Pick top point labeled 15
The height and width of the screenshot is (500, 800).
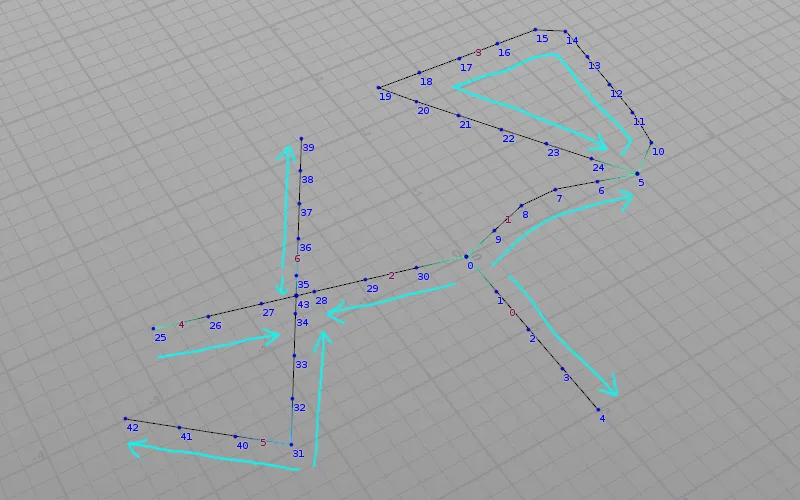click(x=535, y=30)
